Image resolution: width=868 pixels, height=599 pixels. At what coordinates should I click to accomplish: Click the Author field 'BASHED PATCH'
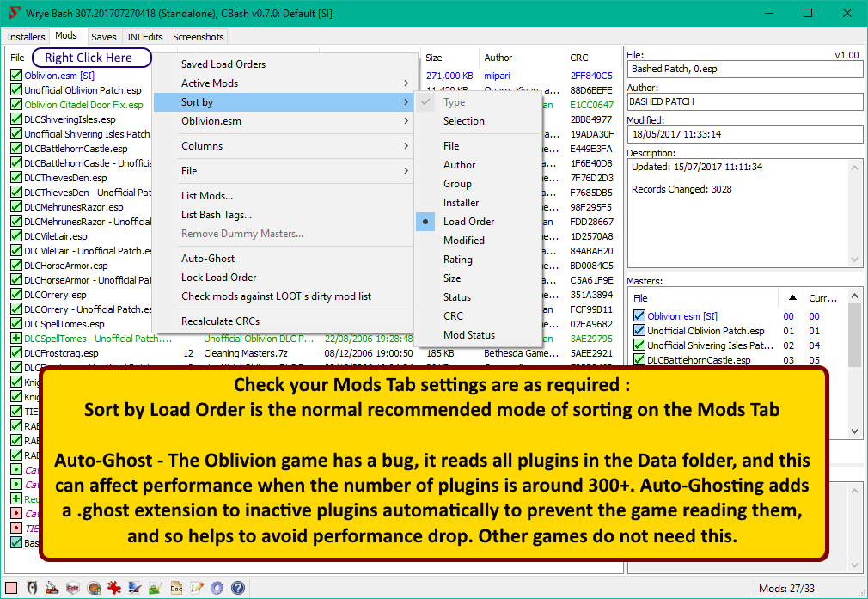(x=744, y=102)
